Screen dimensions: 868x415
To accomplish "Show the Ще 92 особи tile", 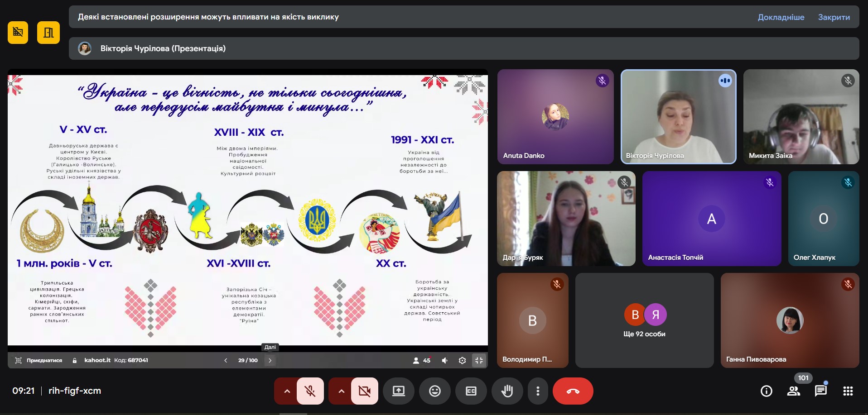I will [644, 320].
